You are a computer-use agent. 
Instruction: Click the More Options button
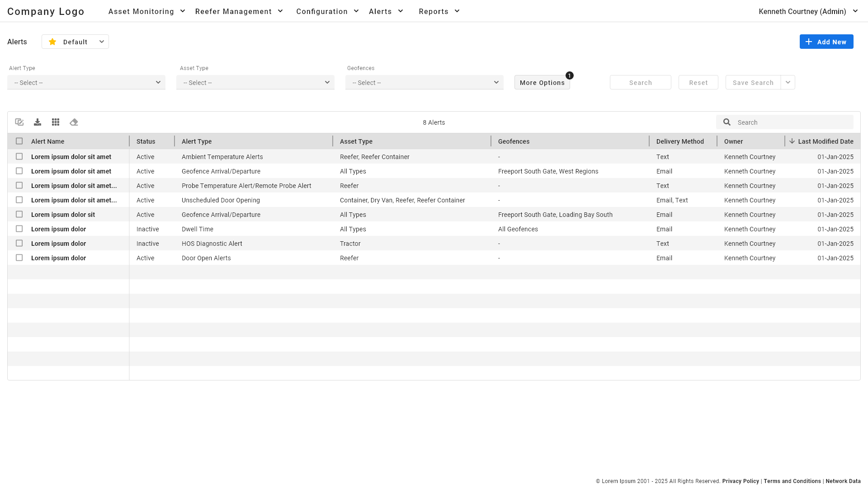click(x=542, y=82)
